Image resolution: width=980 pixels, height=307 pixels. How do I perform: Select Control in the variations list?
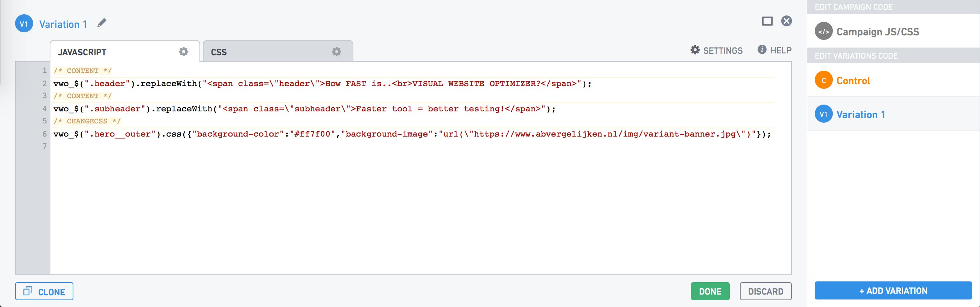pos(893,80)
